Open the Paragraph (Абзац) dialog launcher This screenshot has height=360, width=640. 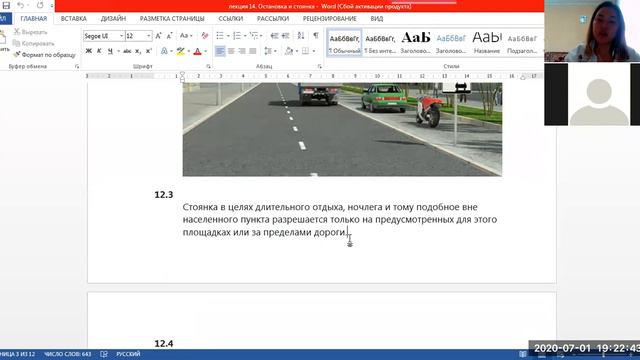point(320,66)
